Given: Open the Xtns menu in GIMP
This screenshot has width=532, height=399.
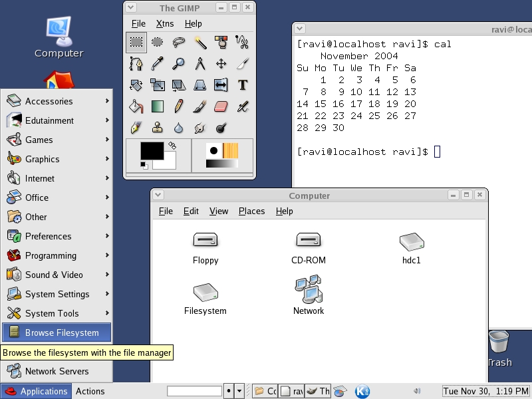Looking at the screenshot, I should pos(165,24).
